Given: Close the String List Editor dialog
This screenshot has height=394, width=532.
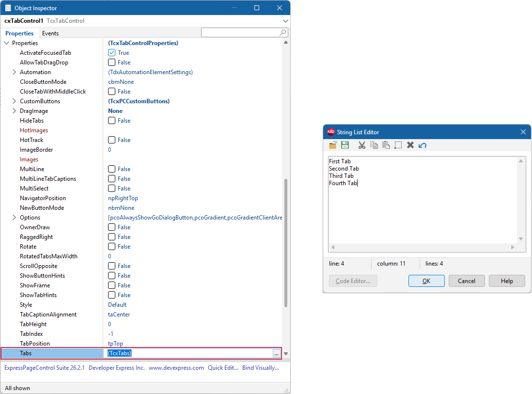Looking at the screenshot, I should (523, 132).
